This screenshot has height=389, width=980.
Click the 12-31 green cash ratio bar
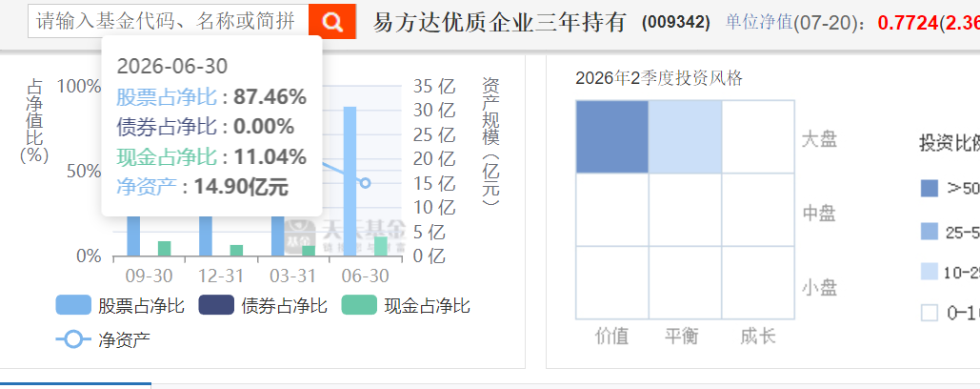236,251
